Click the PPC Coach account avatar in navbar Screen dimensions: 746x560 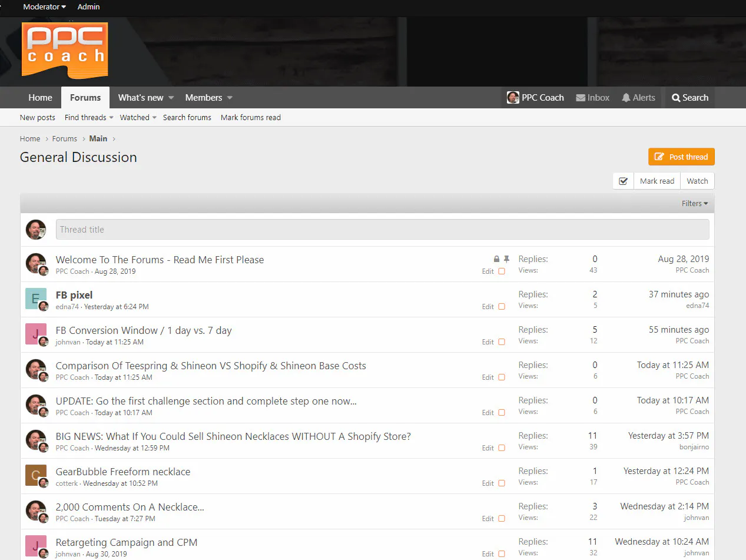[513, 98]
